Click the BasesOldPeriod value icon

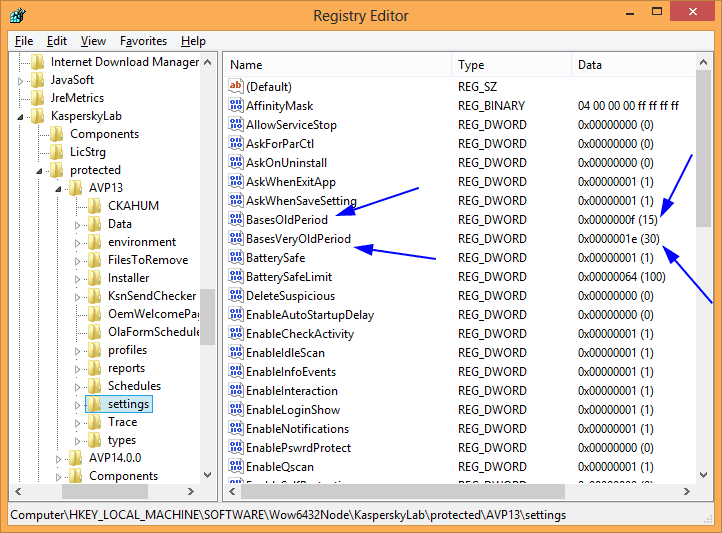236,219
